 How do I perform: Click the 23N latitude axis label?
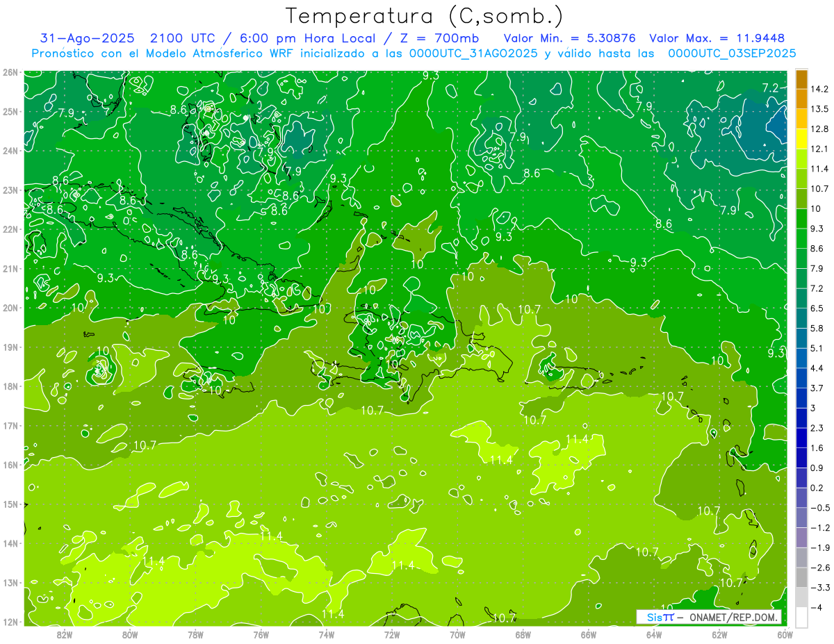click(10, 190)
